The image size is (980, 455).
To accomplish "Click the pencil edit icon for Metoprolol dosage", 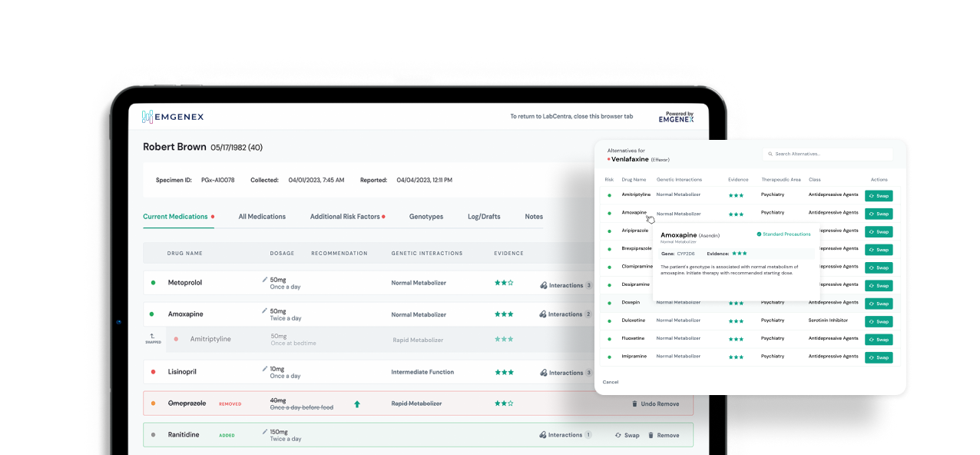I will coord(265,280).
